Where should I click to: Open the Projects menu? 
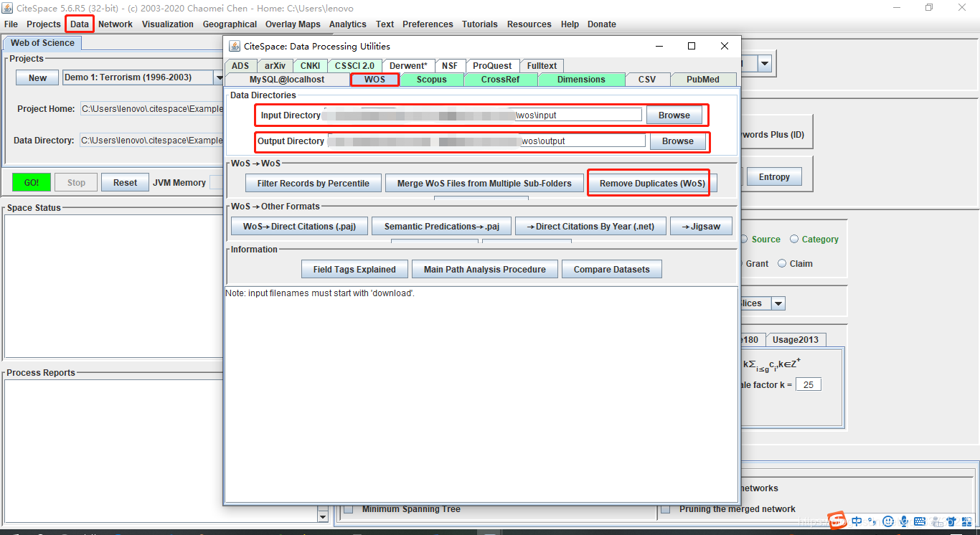(x=44, y=24)
